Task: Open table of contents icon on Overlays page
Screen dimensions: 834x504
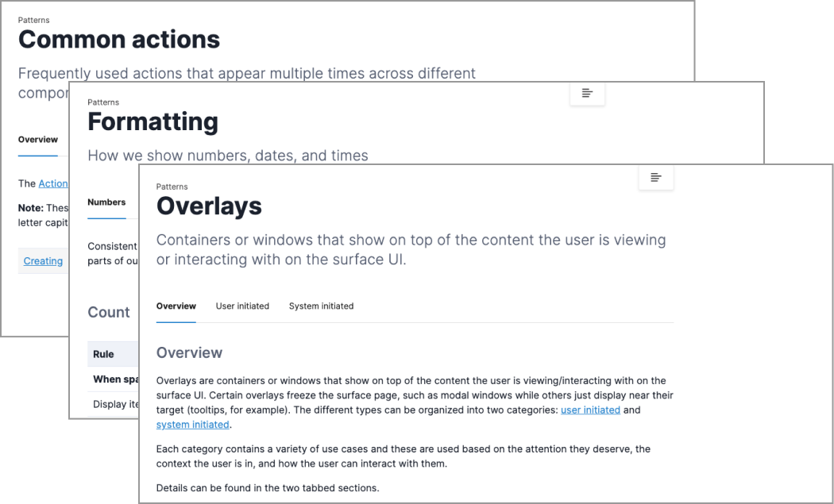Action: coord(656,178)
